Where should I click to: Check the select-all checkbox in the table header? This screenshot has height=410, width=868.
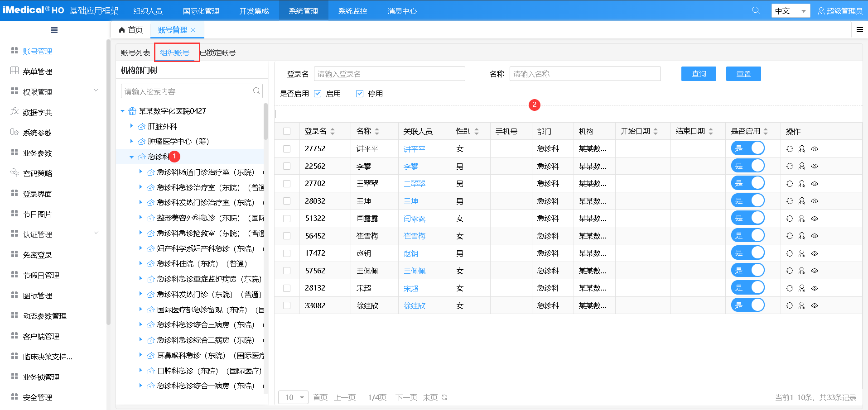tap(287, 131)
